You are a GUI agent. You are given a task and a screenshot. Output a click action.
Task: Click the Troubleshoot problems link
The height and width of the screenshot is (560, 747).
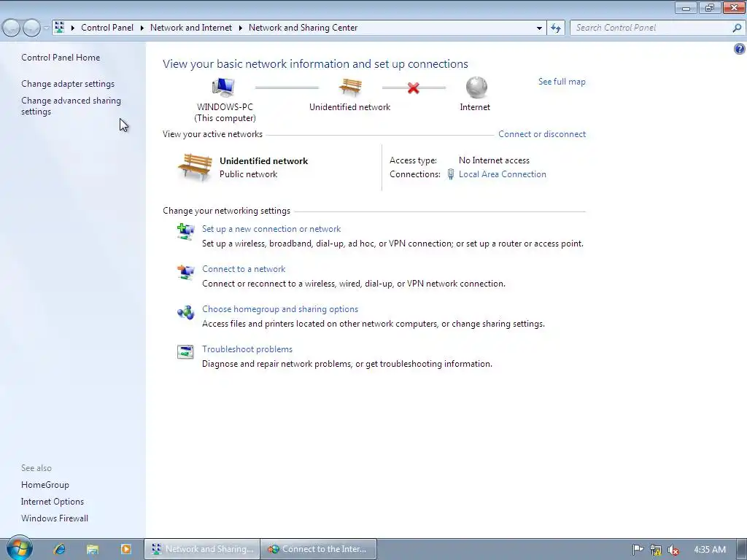[x=247, y=349]
